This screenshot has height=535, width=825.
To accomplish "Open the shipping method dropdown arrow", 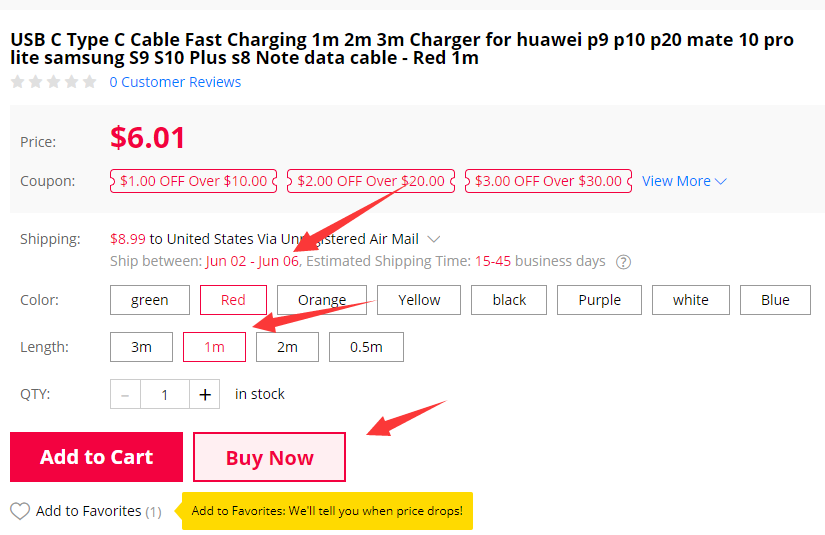I will click(x=434, y=239).
